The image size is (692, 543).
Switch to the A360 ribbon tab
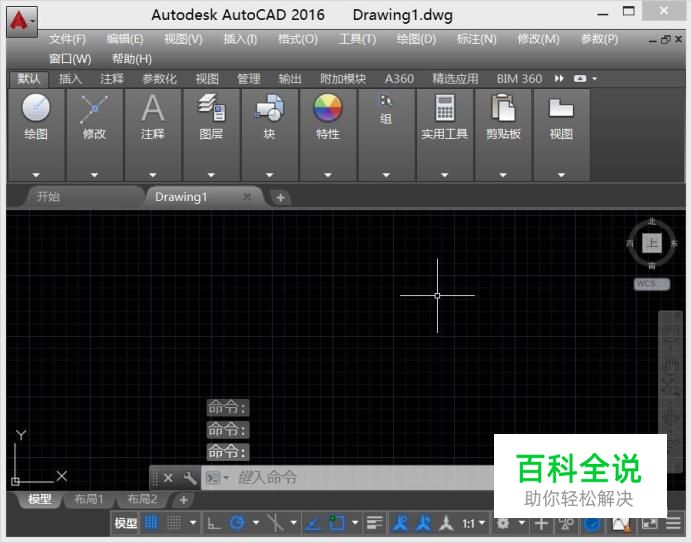[x=399, y=79]
